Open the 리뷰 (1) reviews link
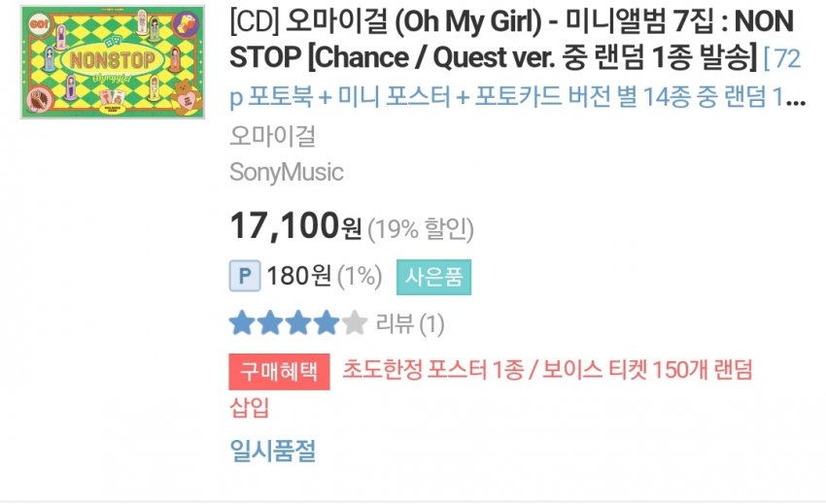This screenshot has width=826, height=504. [410, 323]
